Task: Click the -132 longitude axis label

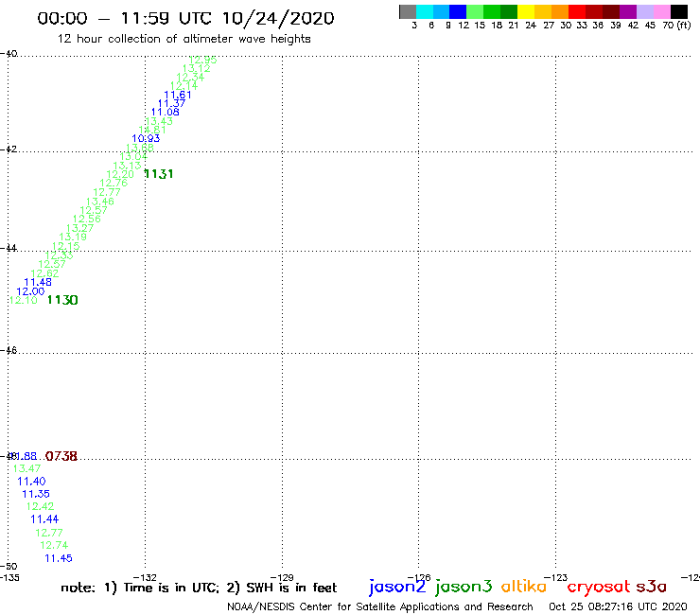Action: click(146, 577)
